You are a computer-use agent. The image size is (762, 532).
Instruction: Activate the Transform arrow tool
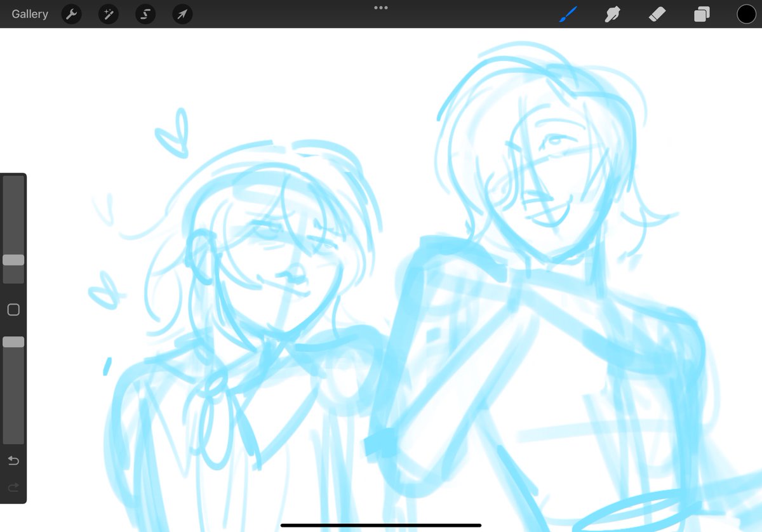click(183, 14)
